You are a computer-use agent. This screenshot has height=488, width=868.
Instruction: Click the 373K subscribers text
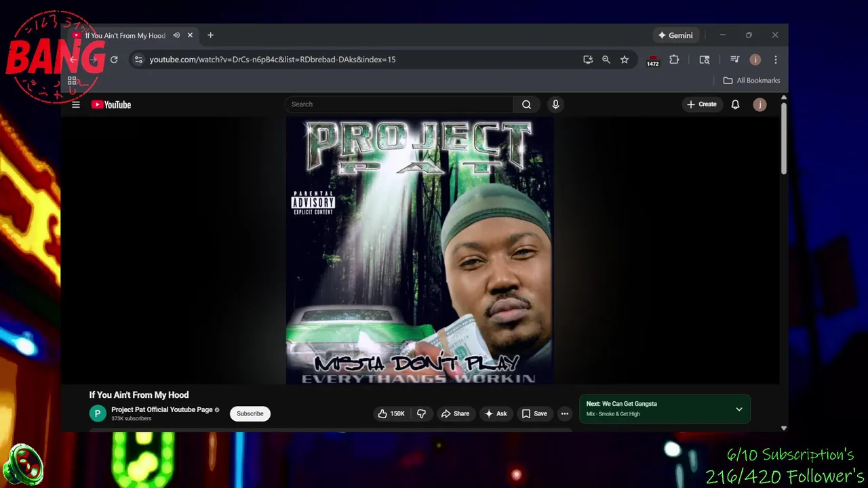(x=131, y=419)
